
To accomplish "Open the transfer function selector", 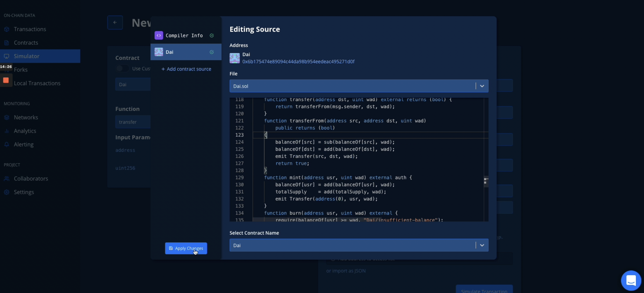I will coord(133,122).
